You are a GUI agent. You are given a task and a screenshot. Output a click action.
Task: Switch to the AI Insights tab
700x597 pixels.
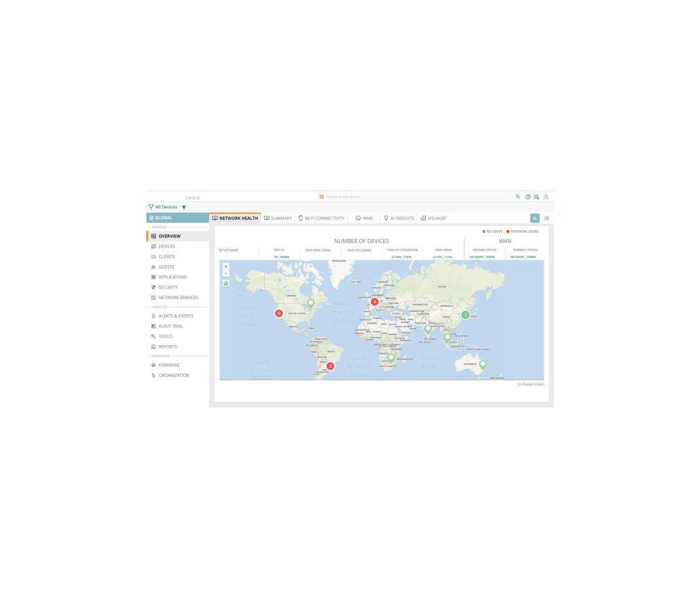coord(399,218)
